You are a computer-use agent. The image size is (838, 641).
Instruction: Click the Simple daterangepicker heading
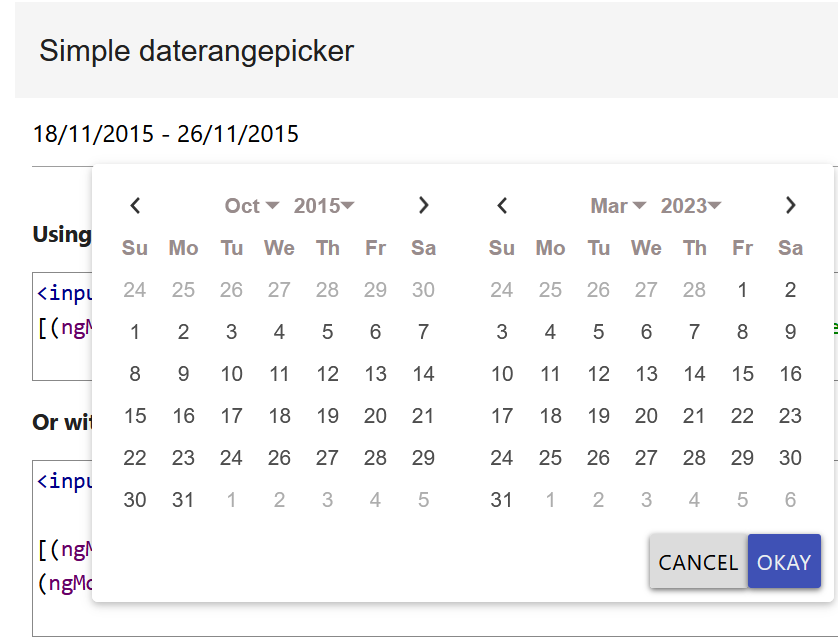(196, 51)
